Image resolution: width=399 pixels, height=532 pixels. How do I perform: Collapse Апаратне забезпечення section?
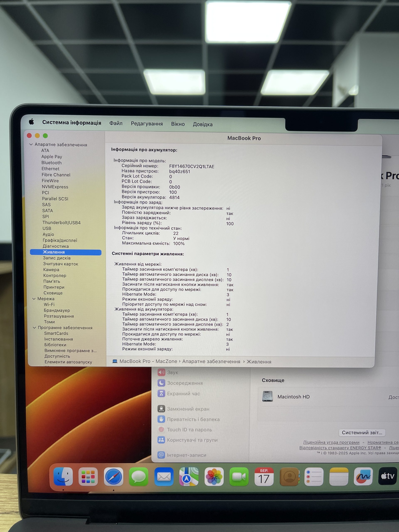tap(31, 145)
